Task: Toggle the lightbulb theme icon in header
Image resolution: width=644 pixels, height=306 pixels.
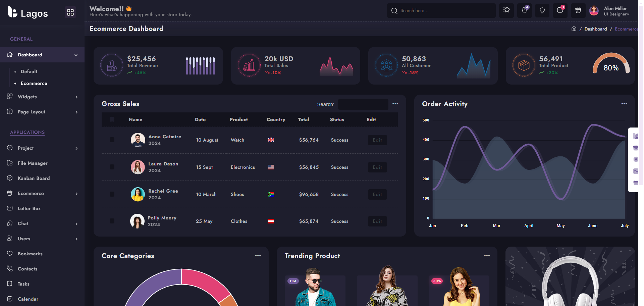Action: pyautogui.click(x=542, y=10)
